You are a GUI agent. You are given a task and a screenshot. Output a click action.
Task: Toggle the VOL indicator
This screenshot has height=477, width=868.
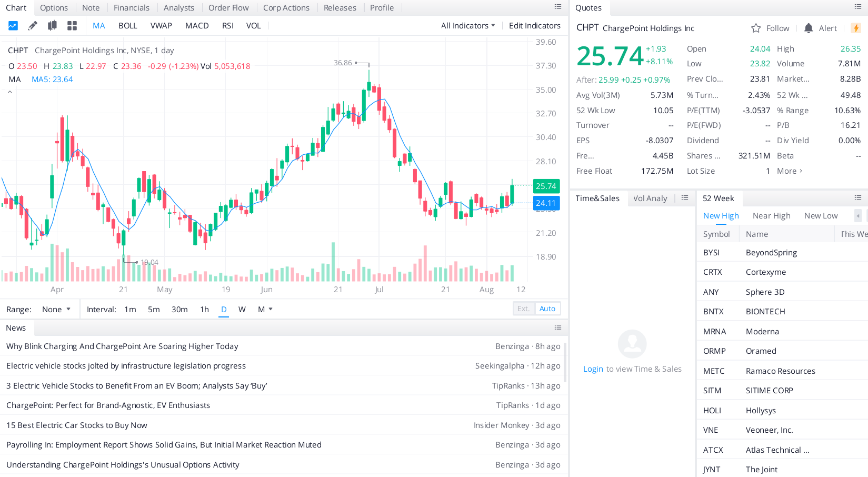point(254,26)
